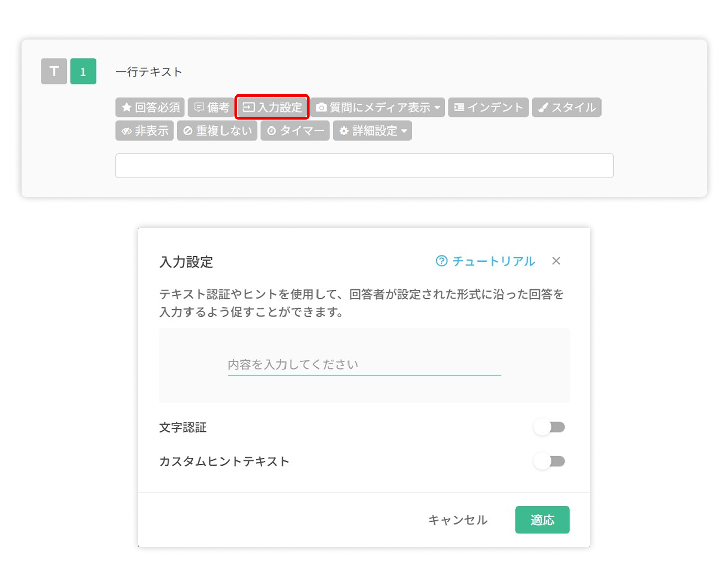
Task: Open the 備考 note option
Action: (x=211, y=107)
